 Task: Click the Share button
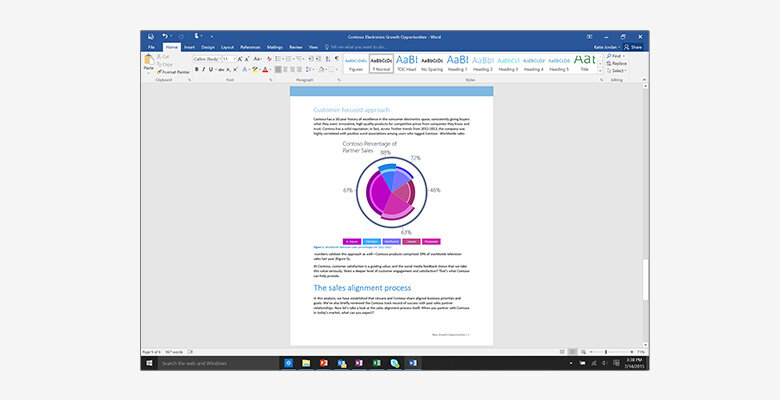click(633, 46)
